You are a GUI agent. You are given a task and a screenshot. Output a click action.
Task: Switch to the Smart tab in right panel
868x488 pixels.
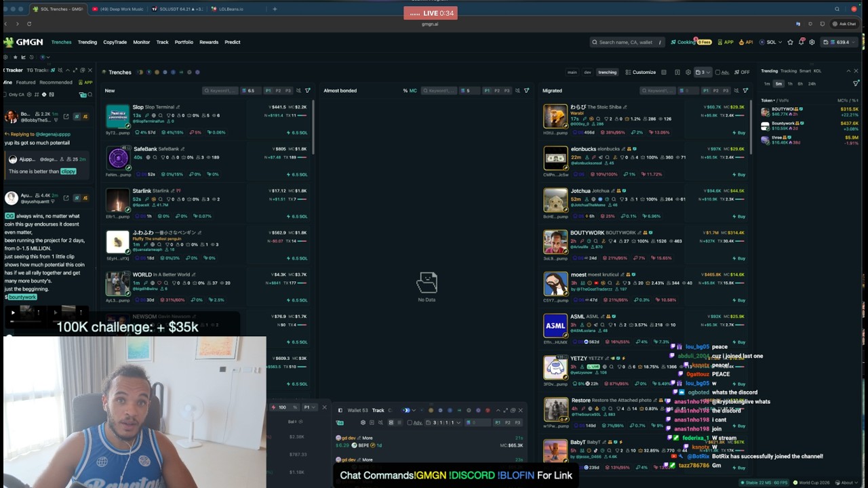[805, 71]
